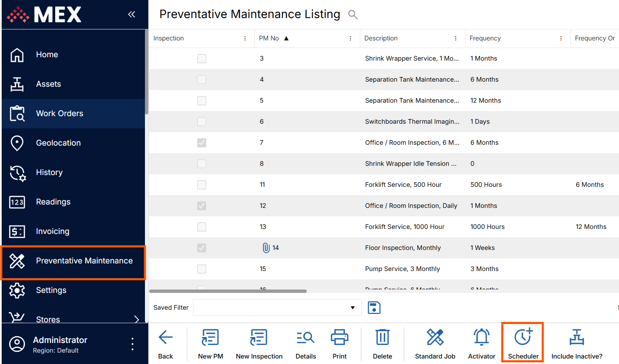Open the Activator bell icon
The height and width of the screenshot is (364, 619).
tap(481, 338)
